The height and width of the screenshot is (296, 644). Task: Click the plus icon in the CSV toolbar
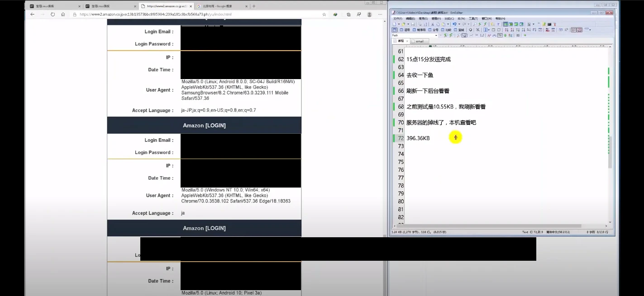(471, 30)
